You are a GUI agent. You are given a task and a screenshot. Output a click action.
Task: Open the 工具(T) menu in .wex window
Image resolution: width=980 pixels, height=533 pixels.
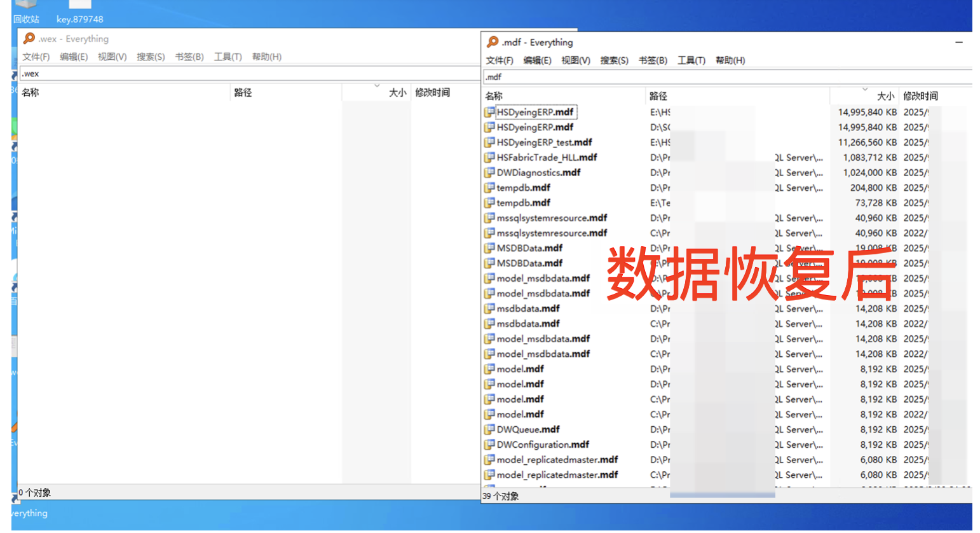click(x=228, y=57)
